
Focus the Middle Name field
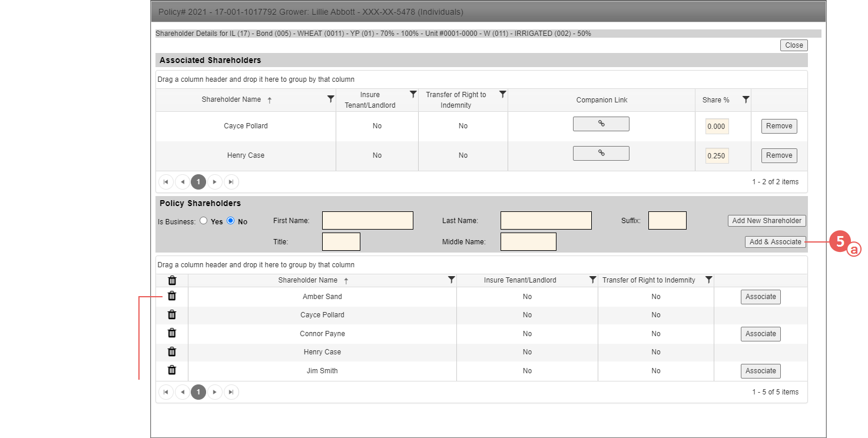[528, 242]
